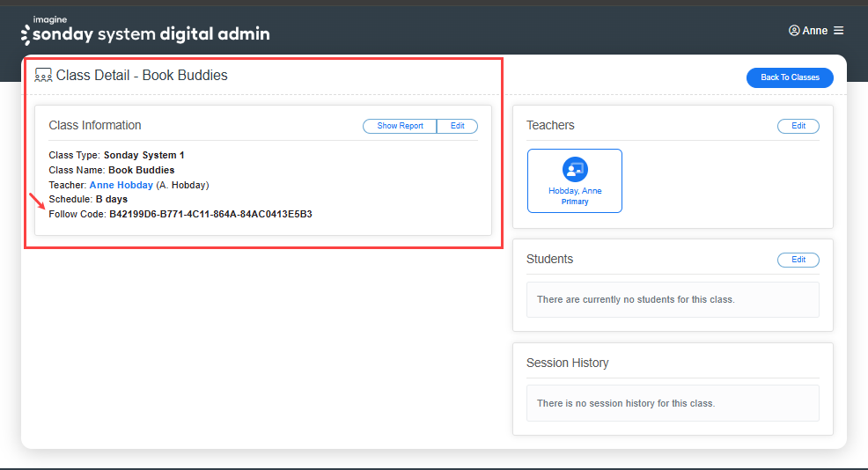This screenshot has width=868, height=470.
Task: Go back using Back To Classes button
Action: (790, 77)
